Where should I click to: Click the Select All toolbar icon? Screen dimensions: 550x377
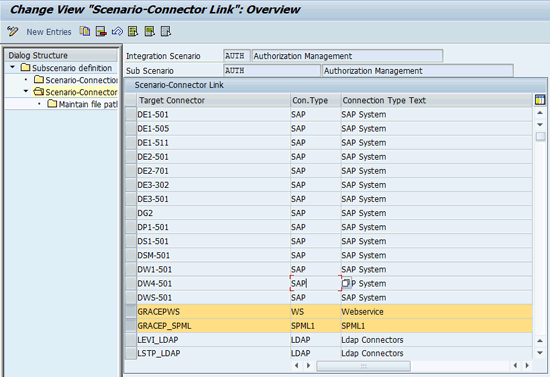[x=133, y=32]
